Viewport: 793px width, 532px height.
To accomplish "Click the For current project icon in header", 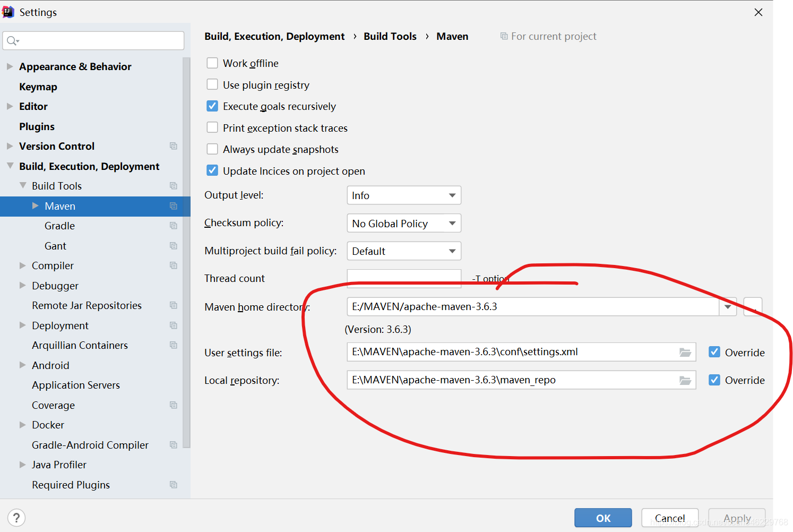I will pos(504,36).
